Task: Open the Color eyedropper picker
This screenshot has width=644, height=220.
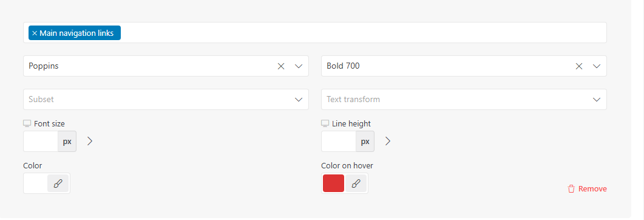Action: pyautogui.click(x=58, y=184)
